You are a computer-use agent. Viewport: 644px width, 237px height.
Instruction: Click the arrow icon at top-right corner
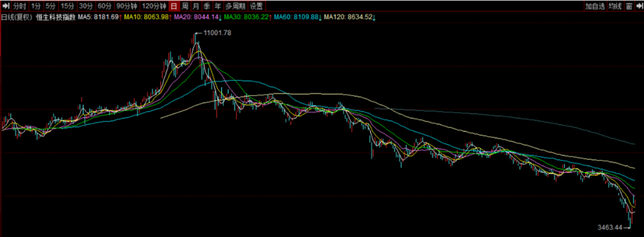click(639, 6)
